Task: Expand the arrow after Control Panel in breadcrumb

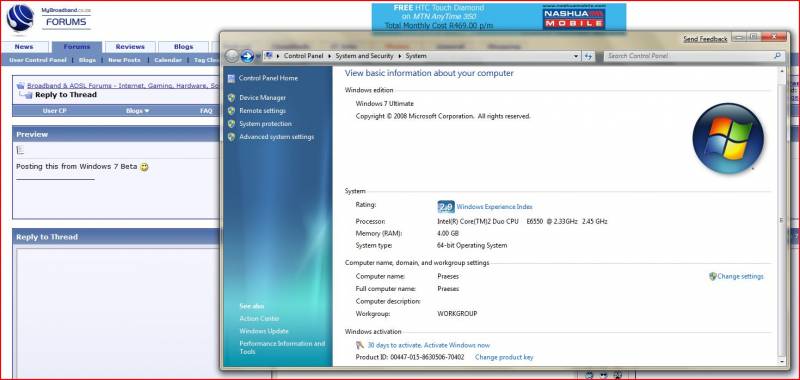Action: 330,56
